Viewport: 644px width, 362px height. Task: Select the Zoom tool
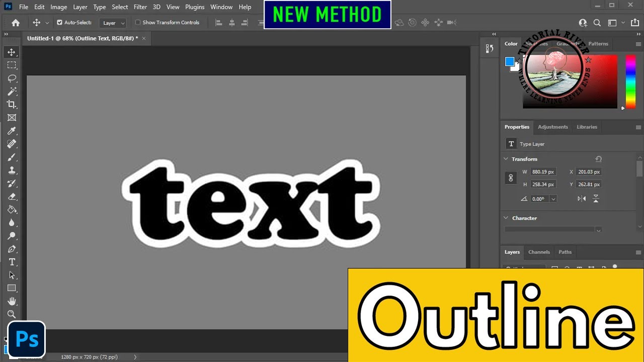pyautogui.click(x=12, y=314)
